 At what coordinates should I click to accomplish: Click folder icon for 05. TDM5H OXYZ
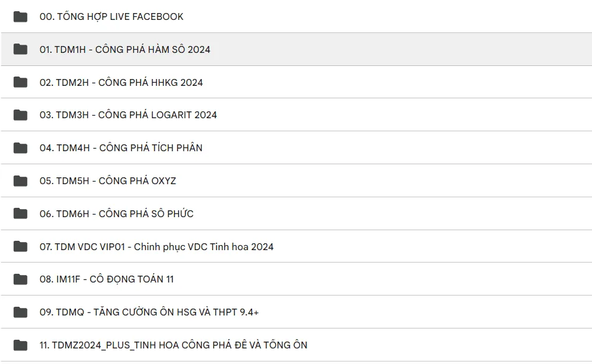point(21,181)
